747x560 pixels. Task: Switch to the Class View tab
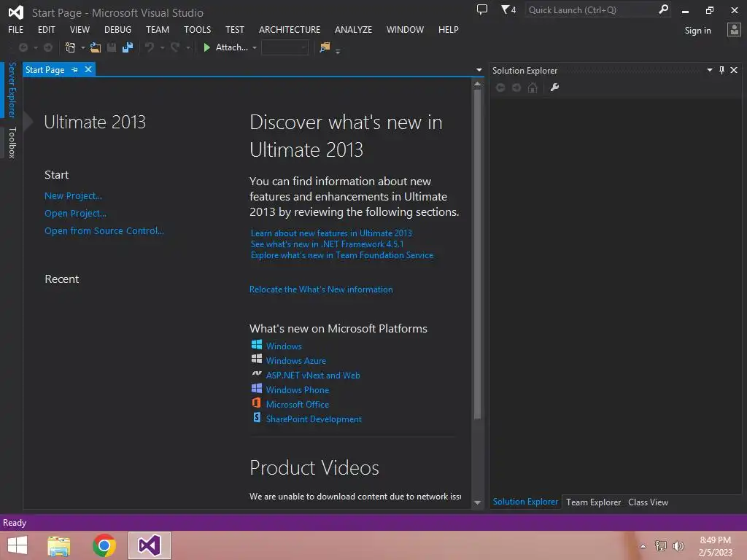[648, 502]
